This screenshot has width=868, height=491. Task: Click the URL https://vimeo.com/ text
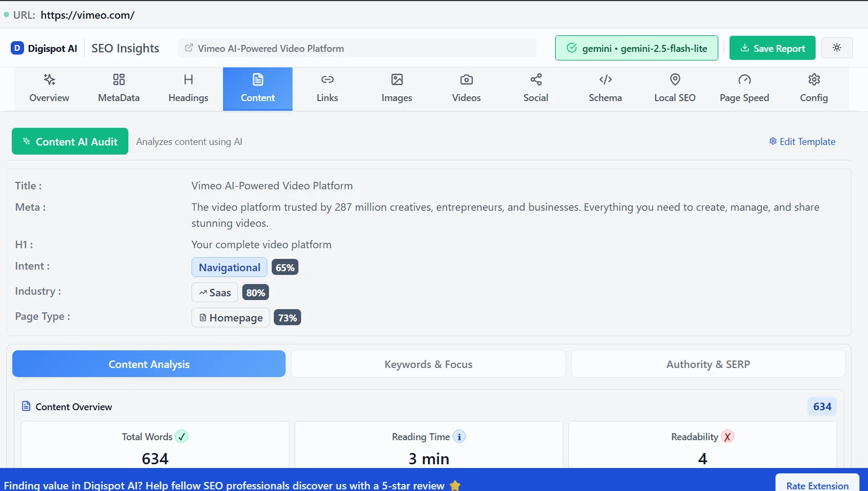pos(88,15)
